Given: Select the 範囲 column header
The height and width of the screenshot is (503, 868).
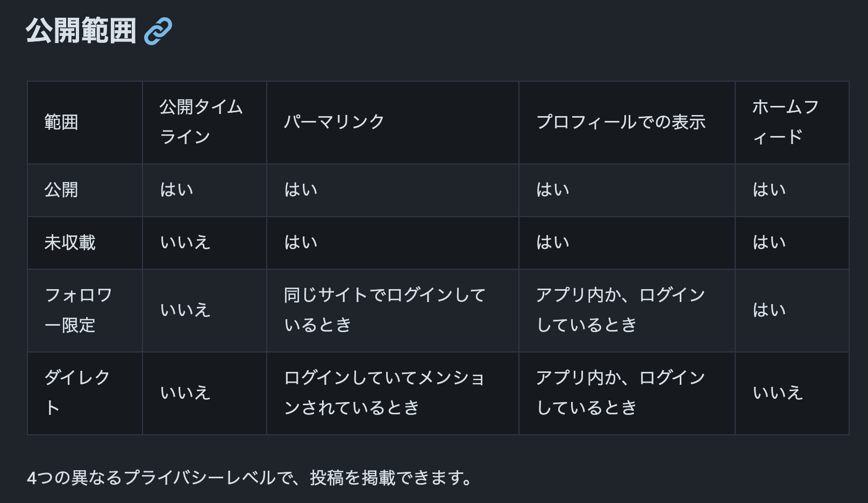Looking at the screenshot, I should [85, 123].
